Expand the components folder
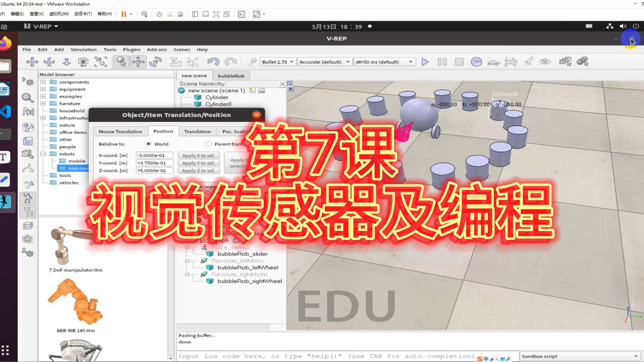 (43, 82)
